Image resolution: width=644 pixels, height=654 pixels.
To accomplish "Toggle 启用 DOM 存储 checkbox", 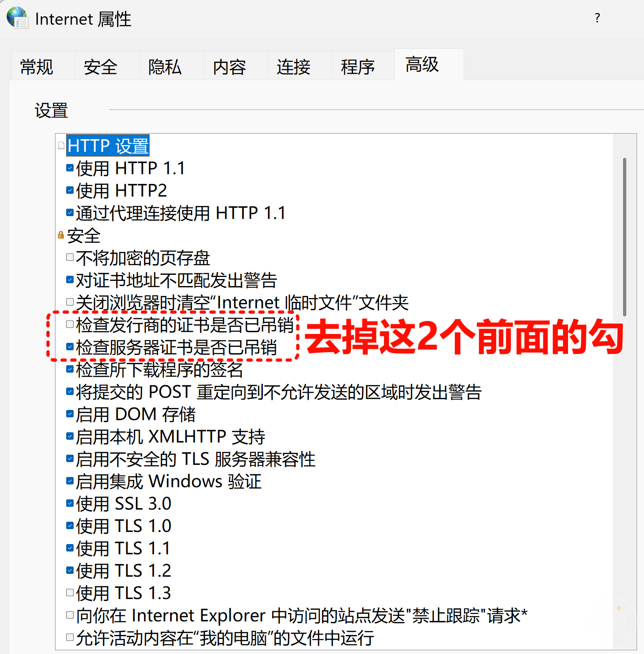I will (x=70, y=414).
